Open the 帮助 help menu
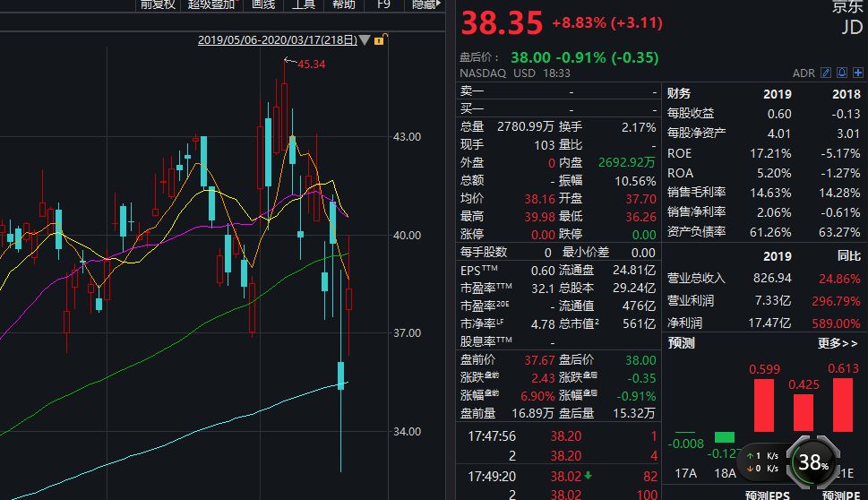Viewport: 868px width, 500px height. click(x=343, y=4)
